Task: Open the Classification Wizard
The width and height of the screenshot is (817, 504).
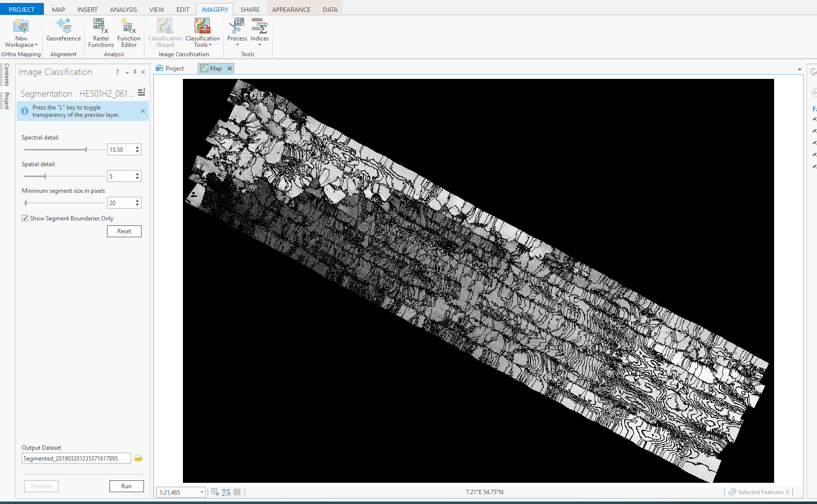Action: 165,33
